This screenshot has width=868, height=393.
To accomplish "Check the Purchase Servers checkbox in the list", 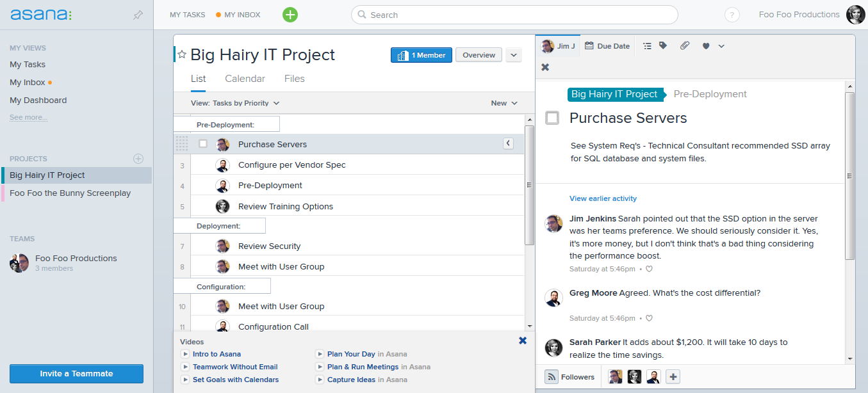I will [203, 144].
